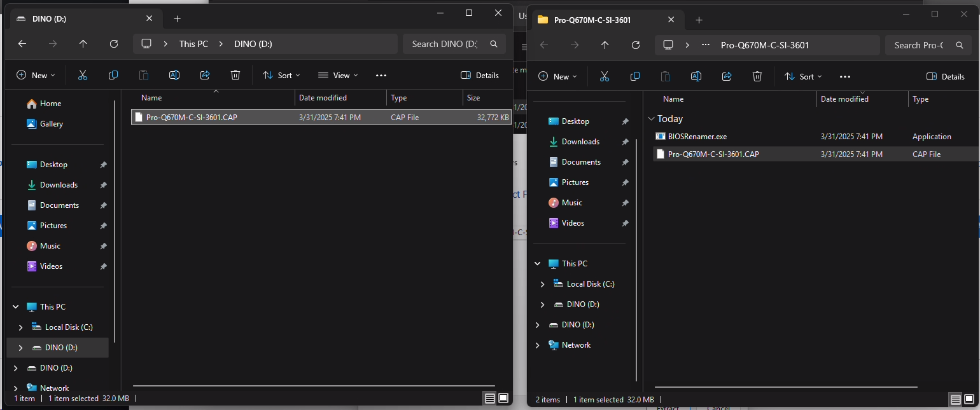
Task: Select This PC in the DINO (D:) address bar
Action: [x=193, y=44]
